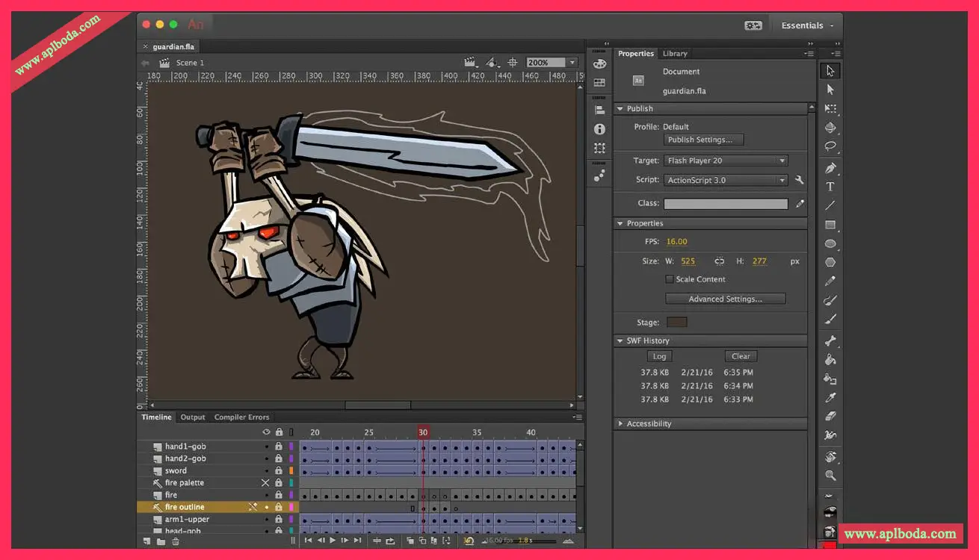
Task: Click the Play button in timeline
Action: pyautogui.click(x=333, y=541)
